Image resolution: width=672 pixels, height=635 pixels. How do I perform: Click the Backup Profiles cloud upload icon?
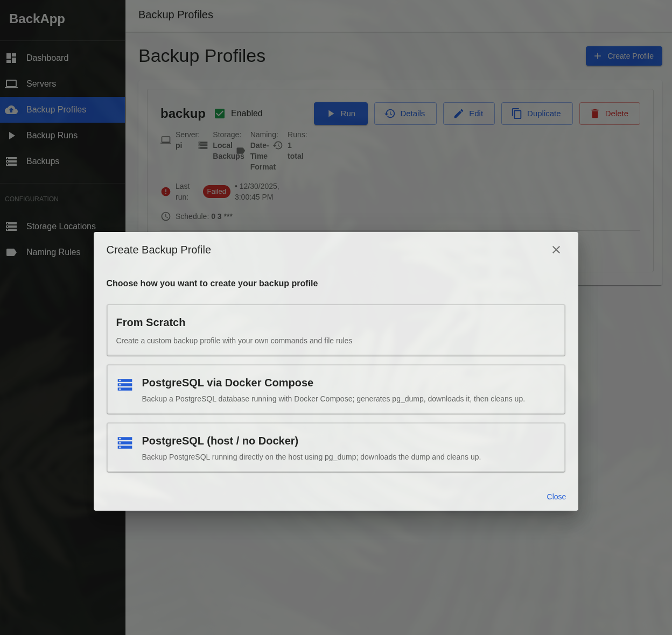point(11,110)
